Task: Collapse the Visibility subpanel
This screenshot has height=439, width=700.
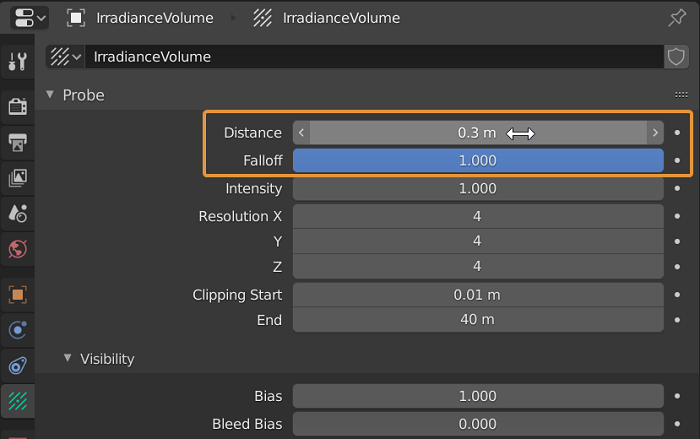Action: (68, 358)
